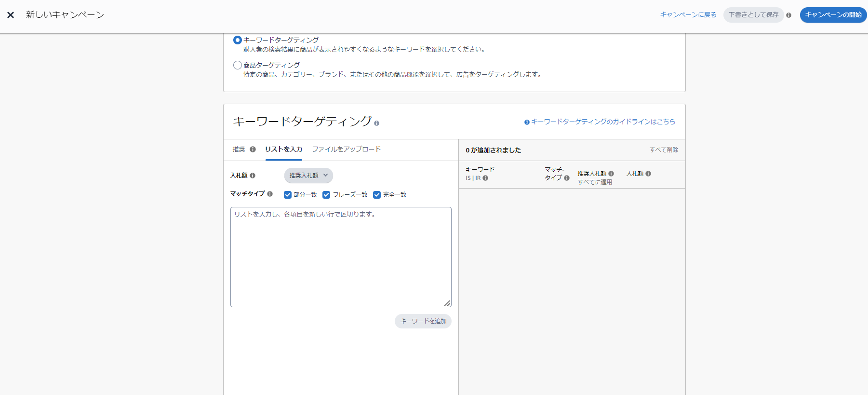868x395 pixels.
Task: Click キャンペーンの開始 button
Action: point(833,15)
